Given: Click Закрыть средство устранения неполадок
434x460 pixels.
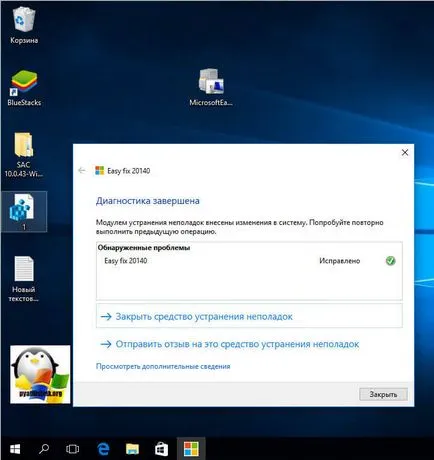Looking at the screenshot, I should 249,316.
